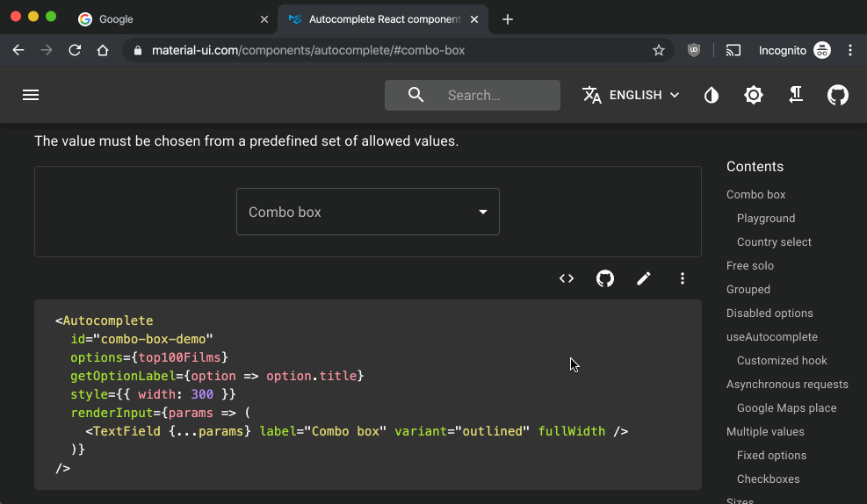Screen dimensions: 867x504
Task: Click inside the Combo box field
Action: point(368,212)
